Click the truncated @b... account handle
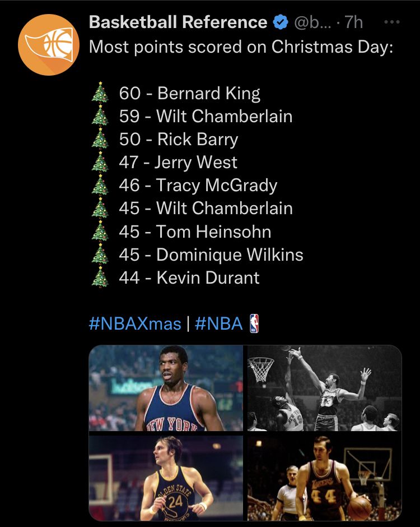 (312, 22)
